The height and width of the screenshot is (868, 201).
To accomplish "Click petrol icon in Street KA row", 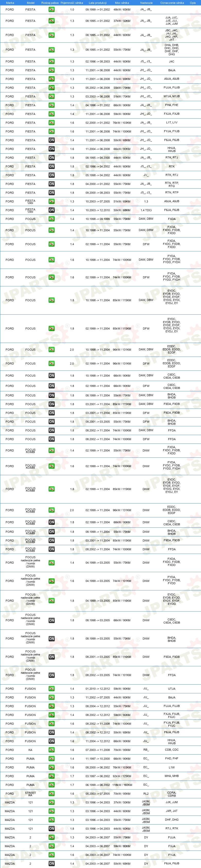I will point(51,794).
